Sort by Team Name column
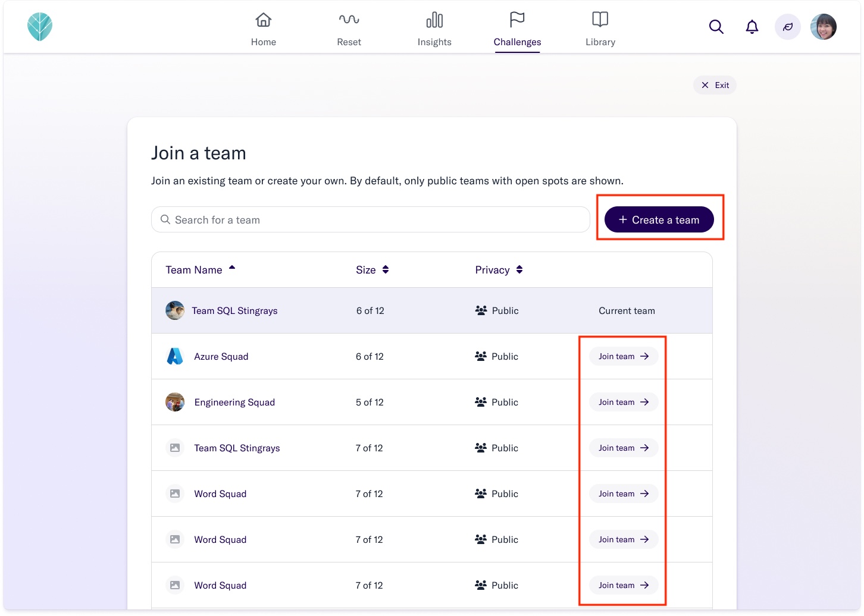Screen dimensions: 864x616 pos(201,270)
